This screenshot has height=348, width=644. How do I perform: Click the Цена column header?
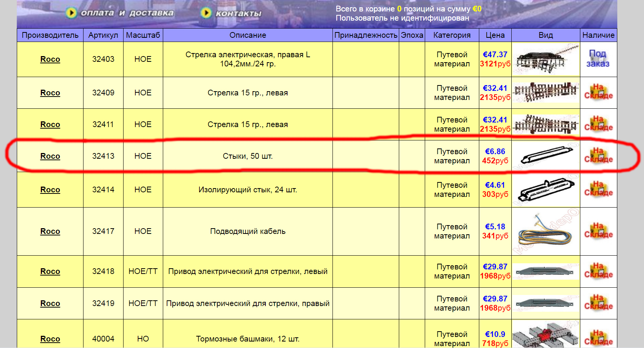(495, 35)
